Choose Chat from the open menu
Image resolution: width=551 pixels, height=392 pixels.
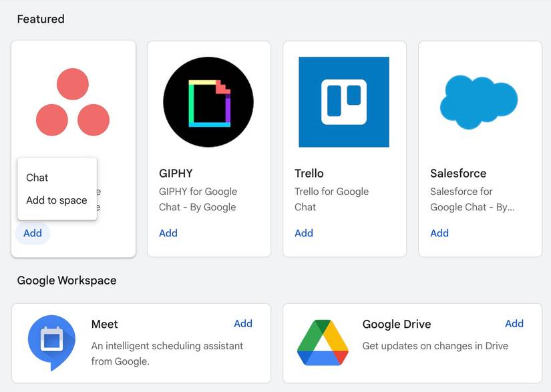(37, 178)
